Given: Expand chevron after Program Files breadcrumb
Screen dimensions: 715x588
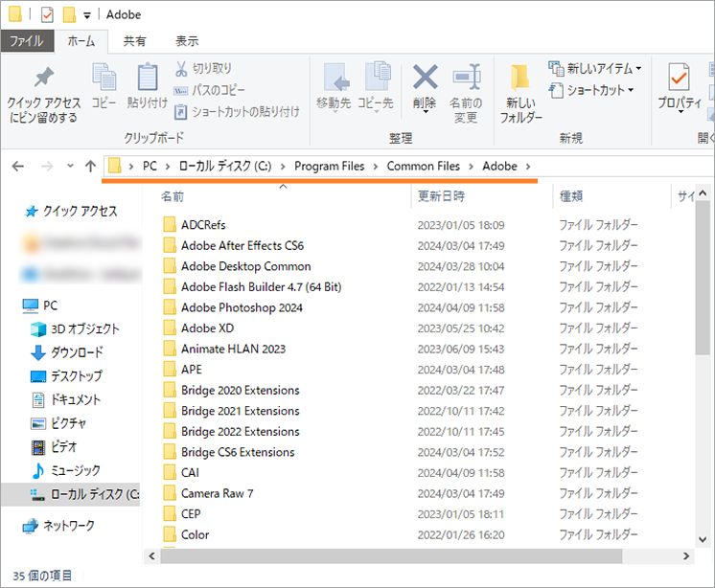Looking at the screenshot, I should pyautogui.click(x=376, y=167).
